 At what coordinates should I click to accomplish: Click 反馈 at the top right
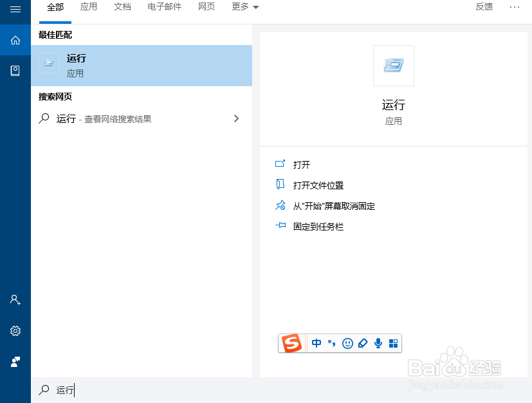click(484, 6)
